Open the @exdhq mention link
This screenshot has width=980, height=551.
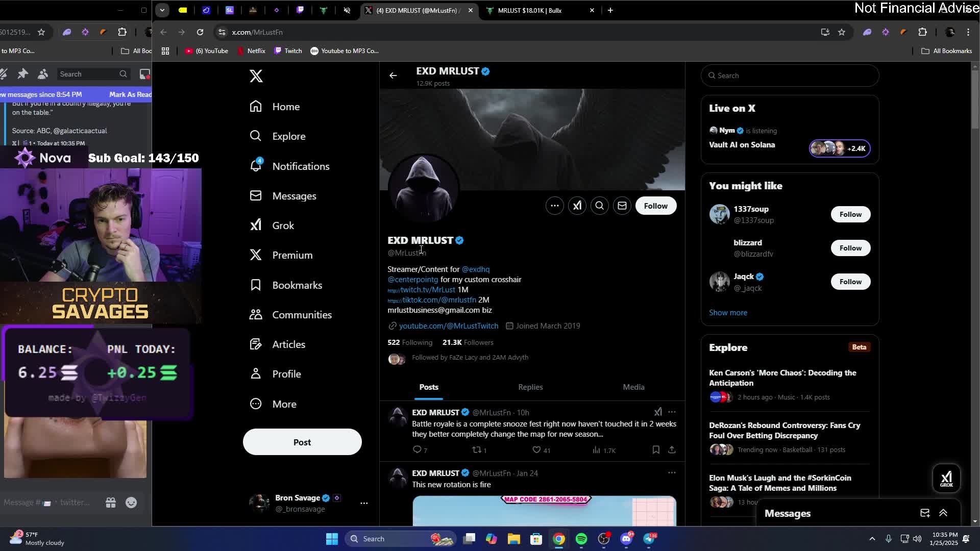coord(476,269)
